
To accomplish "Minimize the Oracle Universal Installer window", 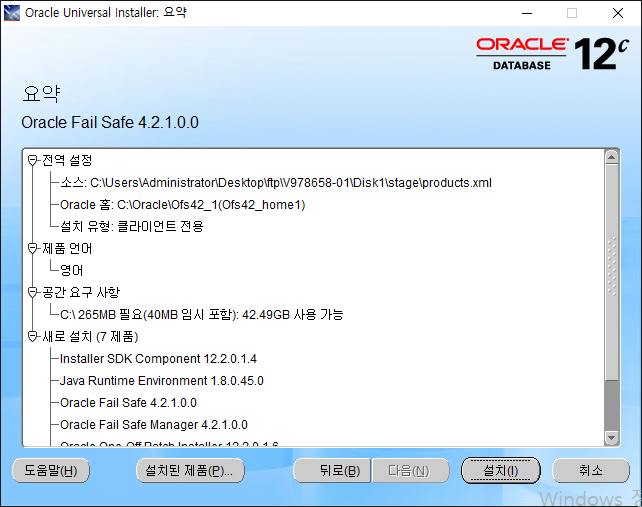I will pos(527,13).
